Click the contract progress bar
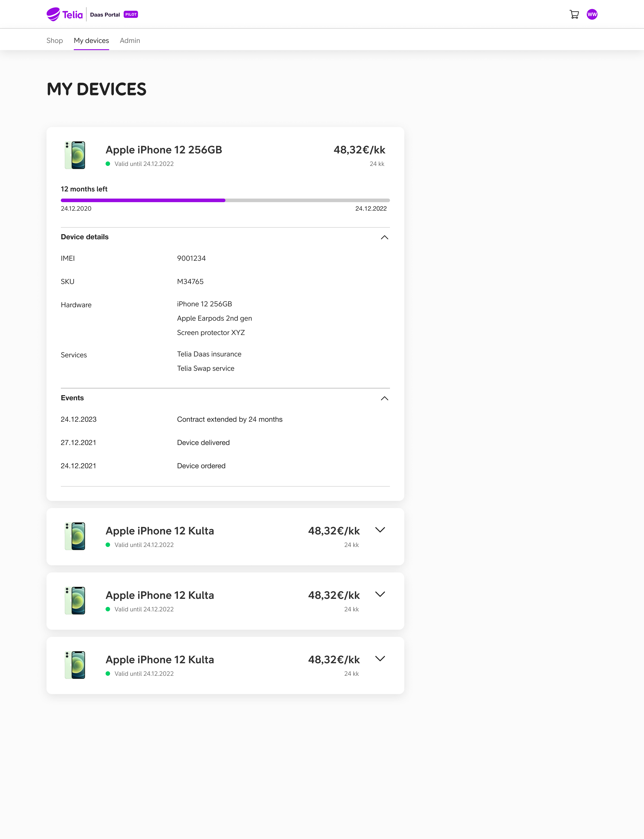 coord(225,200)
